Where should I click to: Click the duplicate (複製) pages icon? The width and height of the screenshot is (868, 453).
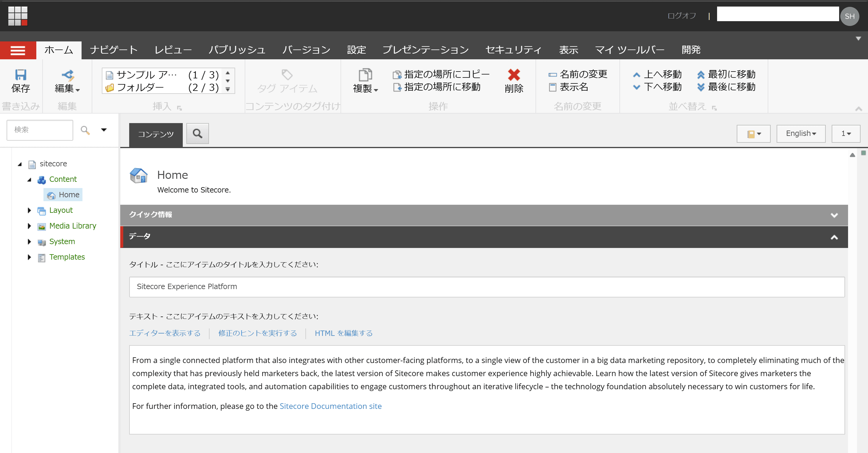tap(365, 75)
